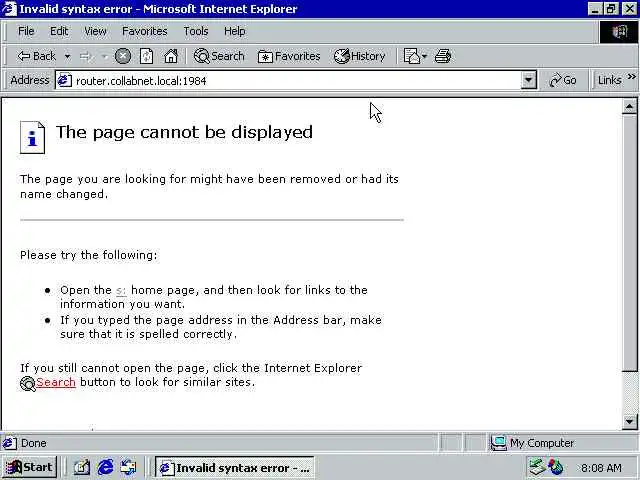Click the My Computer zone indicator
Screen dimensions: 640x480
click(532, 443)
